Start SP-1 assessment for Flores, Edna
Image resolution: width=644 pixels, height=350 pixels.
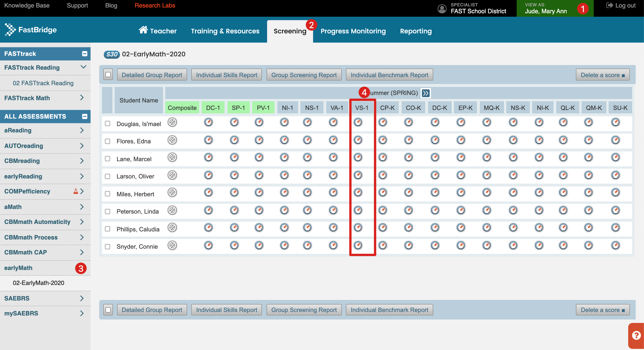point(234,140)
